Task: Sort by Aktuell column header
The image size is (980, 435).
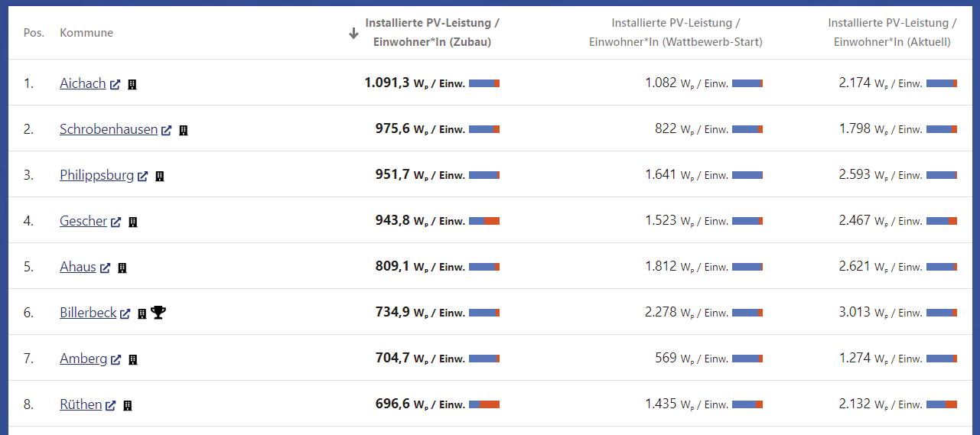Action: pyautogui.click(x=892, y=33)
